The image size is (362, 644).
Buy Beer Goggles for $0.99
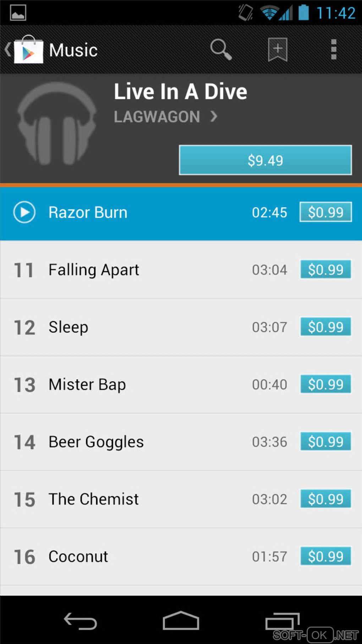pos(326,442)
